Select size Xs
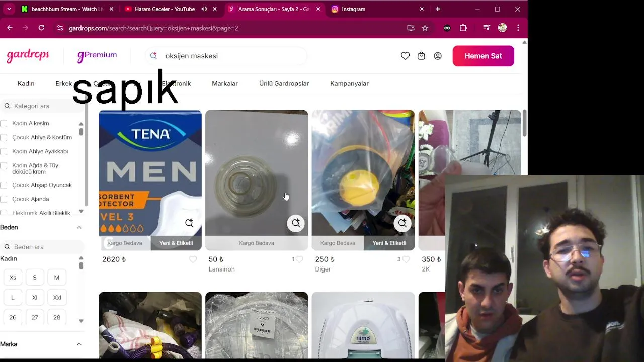Screen dimensions: 644x362 [x=13, y=278]
